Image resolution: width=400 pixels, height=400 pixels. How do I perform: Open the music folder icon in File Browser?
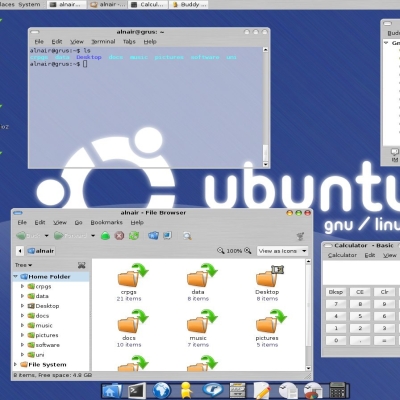point(202,321)
